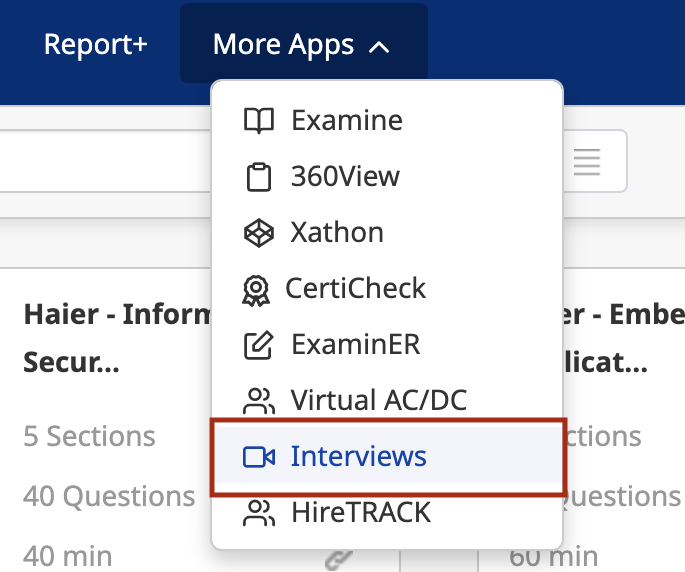Click the '40 min' duration text
This screenshot has width=685, height=572.
tap(68, 556)
